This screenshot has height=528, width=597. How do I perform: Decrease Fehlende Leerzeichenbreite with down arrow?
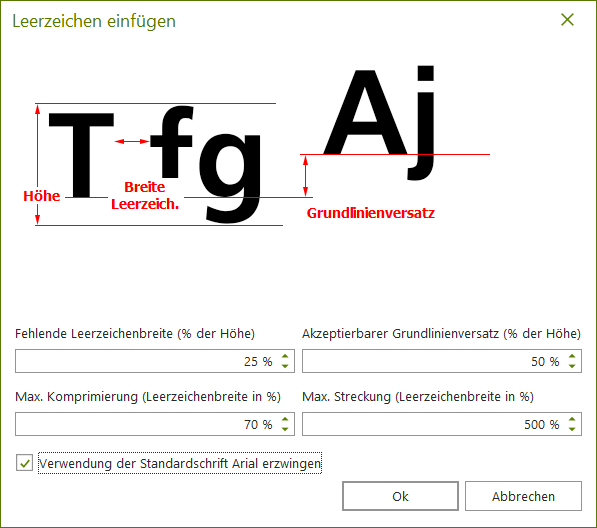click(x=285, y=365)
